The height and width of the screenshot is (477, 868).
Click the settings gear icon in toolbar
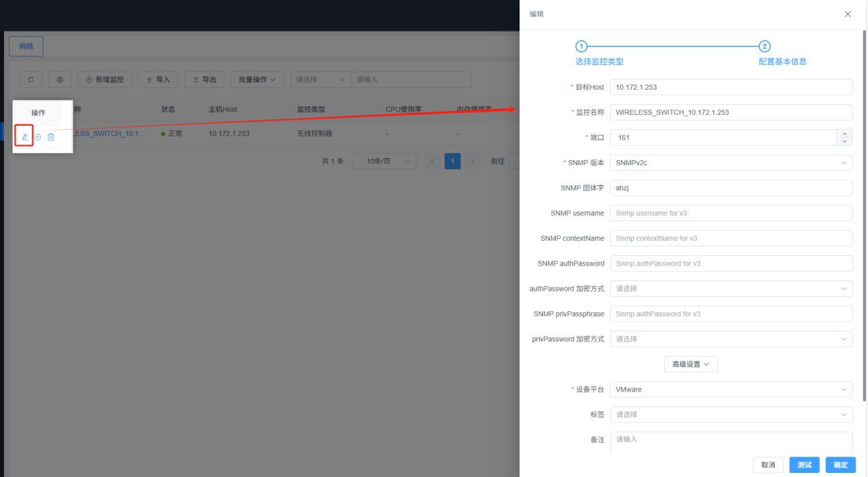pyautogui.click(x=60, y=79)
